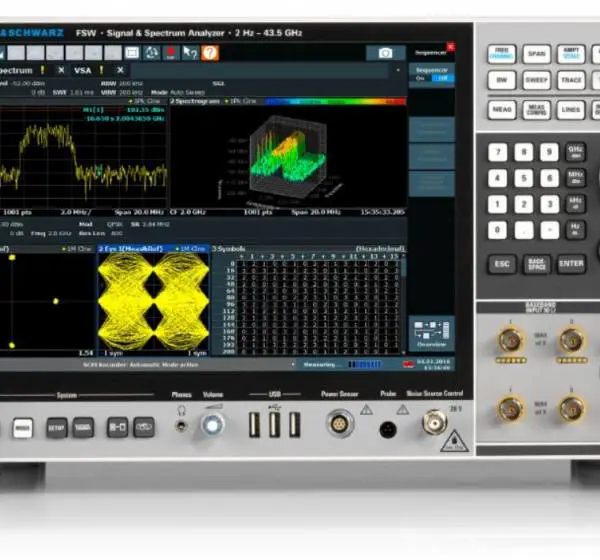The image size is (600, 560).
Task: Click the Spectrogram color map bar
Action: 335,101
